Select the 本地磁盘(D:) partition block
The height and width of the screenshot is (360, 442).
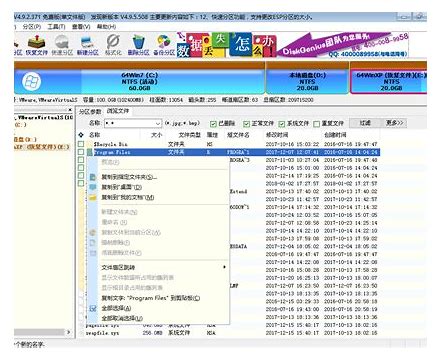(x=307, y=82)
